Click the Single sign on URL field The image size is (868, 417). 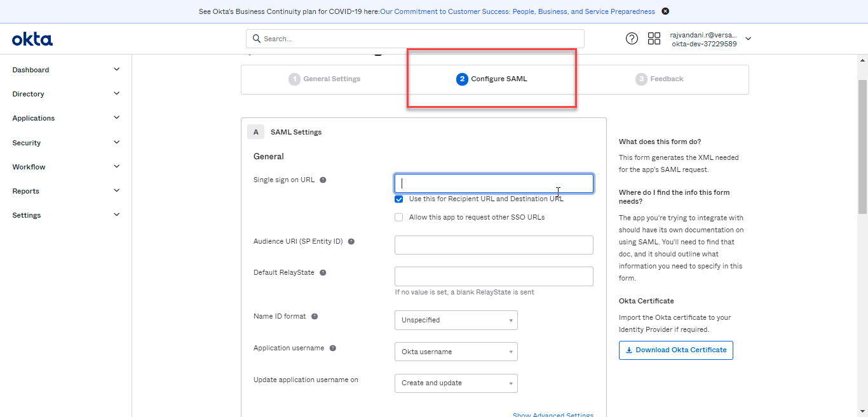tap(494, 183)
